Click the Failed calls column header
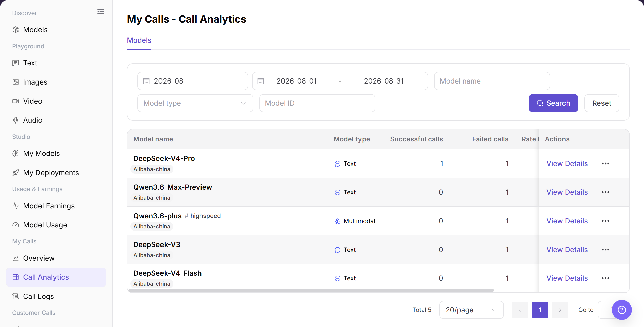 pyautogui.click(x=490, y=139)
